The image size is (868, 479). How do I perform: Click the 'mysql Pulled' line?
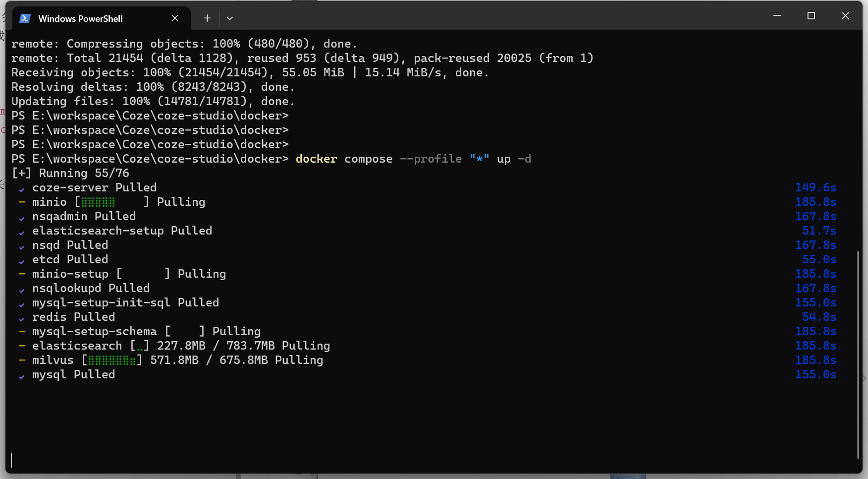pyautogui.click(x=73, y=375)
